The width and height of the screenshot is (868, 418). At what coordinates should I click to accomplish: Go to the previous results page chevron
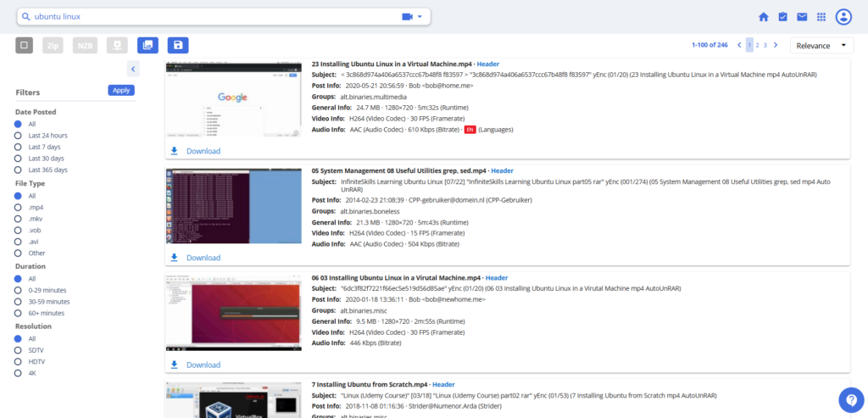(x=739, y=46)
